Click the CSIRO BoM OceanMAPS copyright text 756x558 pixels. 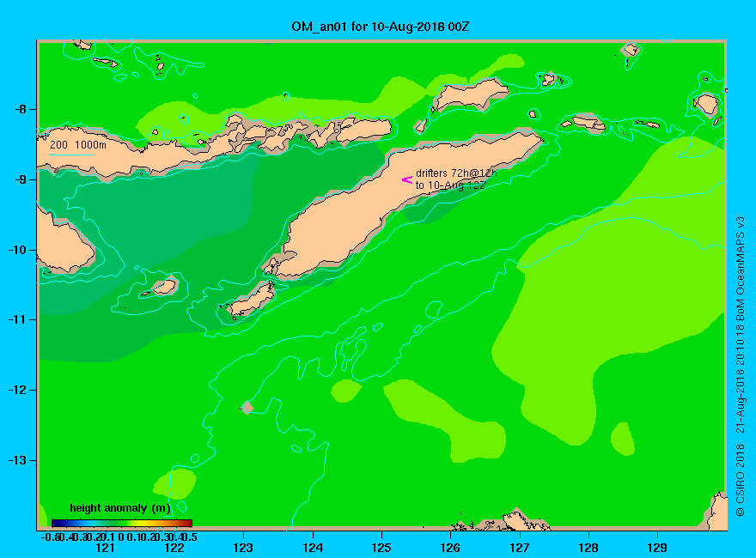[740, 367]
